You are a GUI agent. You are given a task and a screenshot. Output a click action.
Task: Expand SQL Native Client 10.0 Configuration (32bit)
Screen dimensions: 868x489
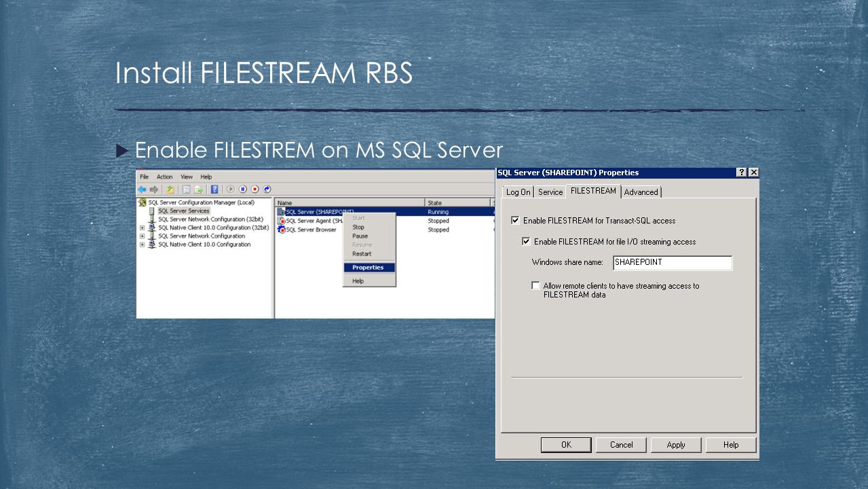[143, 228]
